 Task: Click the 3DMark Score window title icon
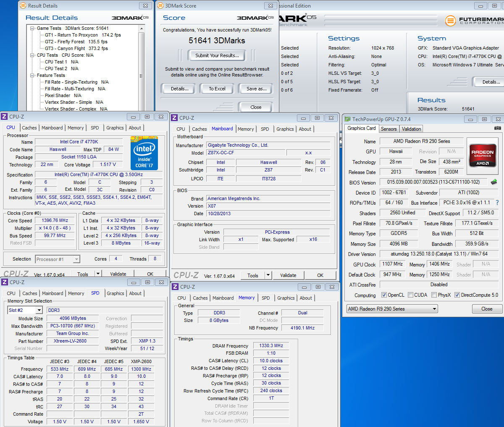click(x=160, y=5)
